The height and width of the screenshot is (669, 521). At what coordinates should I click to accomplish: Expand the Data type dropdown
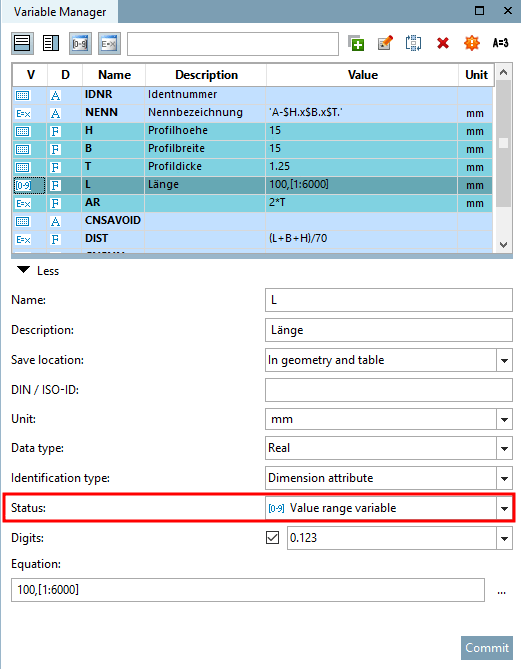tap(504, 448)
